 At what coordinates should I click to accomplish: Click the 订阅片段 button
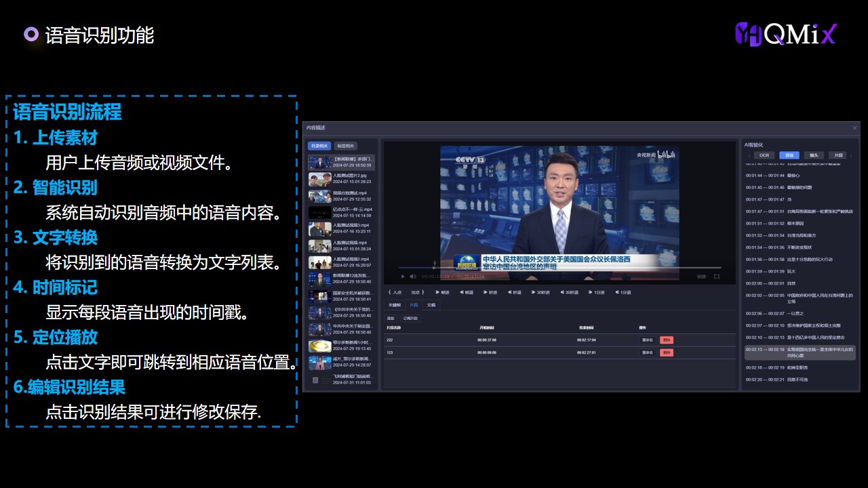(x=410, y=318)
